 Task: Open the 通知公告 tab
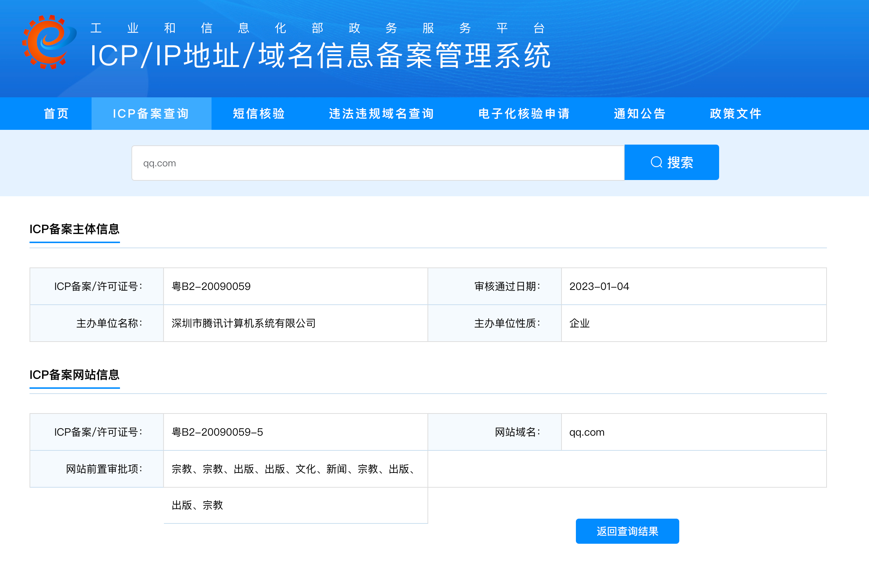pyautogui.click(x=639, y=114)
